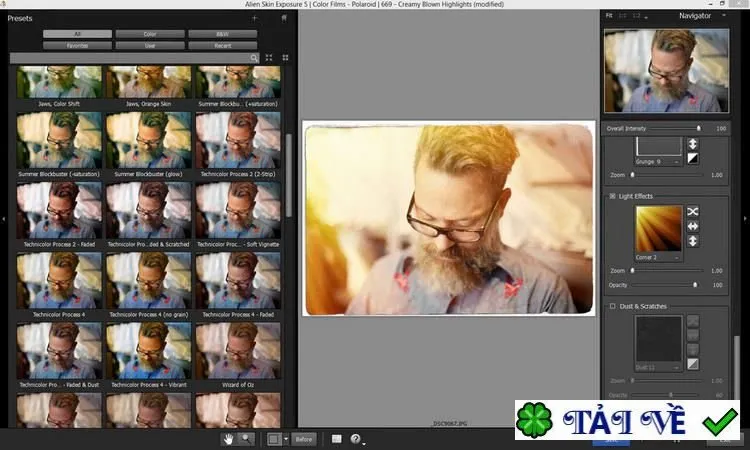750x450 pixels.
Task: Invert the Grunge 9 border texture
Action: coord(693,158)
